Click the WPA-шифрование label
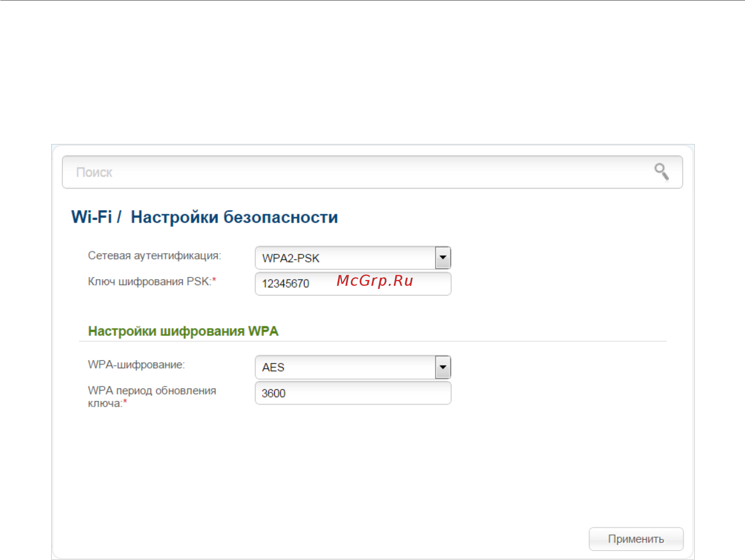Image resolution: width=745 pixels, height=560 pixels. click(136, 365)
